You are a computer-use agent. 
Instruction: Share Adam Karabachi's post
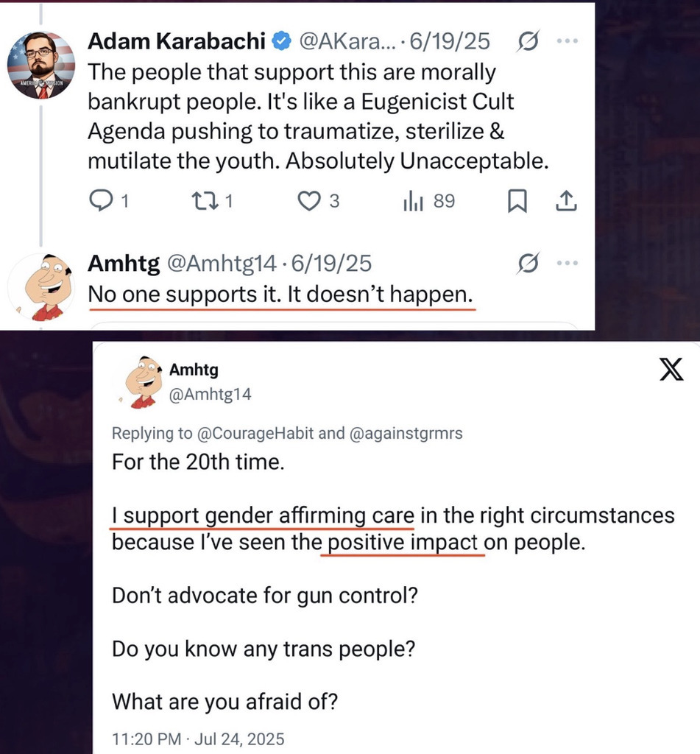pos(568,201)
